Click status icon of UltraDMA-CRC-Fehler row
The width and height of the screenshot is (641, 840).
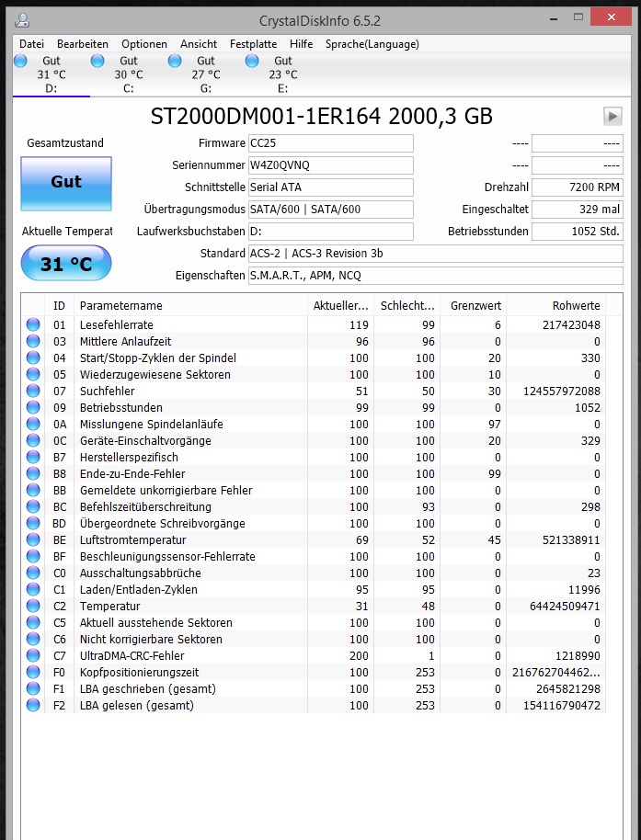pos(33,655)
